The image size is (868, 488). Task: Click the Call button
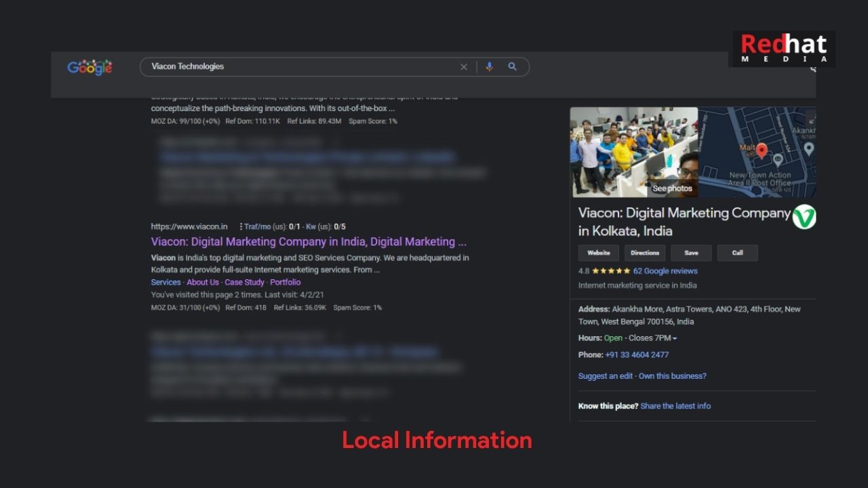[738, 253]
